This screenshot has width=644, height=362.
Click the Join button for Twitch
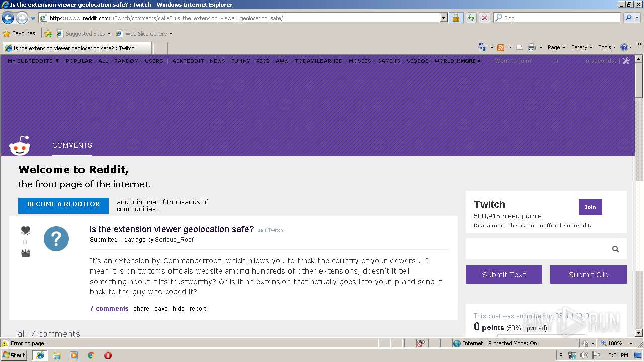(x=590, y=207)
